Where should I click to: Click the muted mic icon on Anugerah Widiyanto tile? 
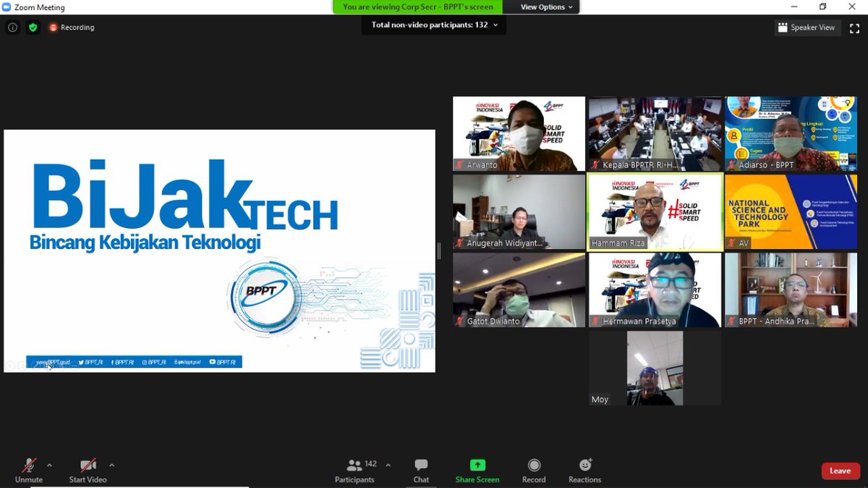click(459, 243)
